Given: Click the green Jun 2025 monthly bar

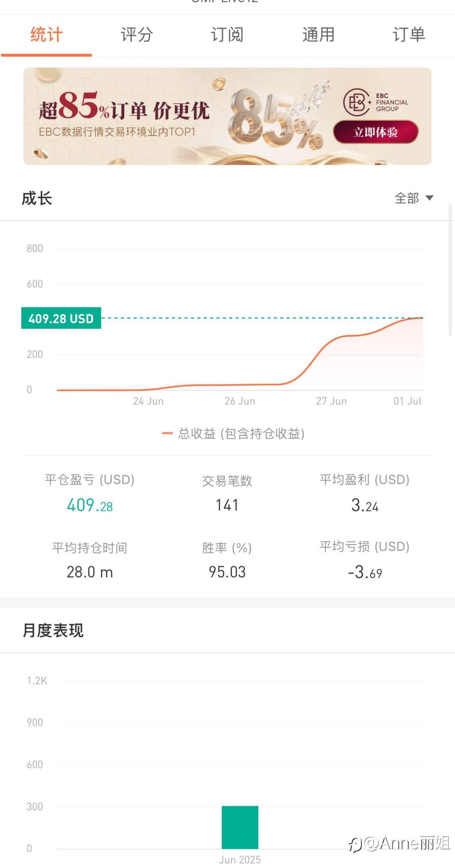Looking at the screenshot, I should (x=240, y=827).
